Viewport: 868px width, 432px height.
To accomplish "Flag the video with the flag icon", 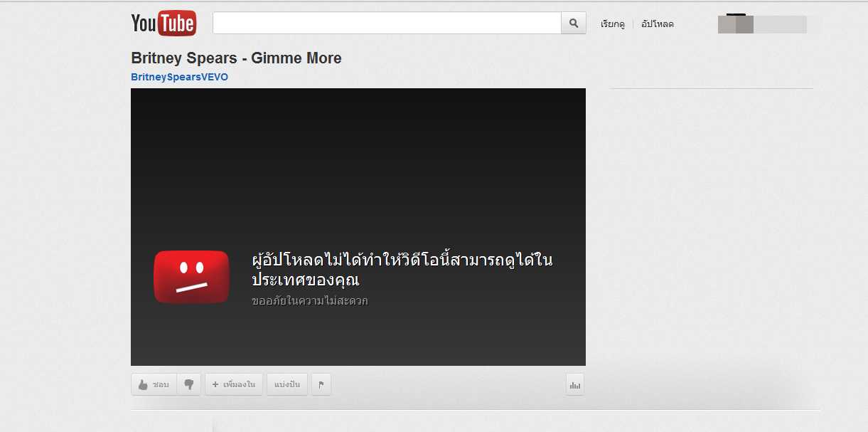I will (x=321, y=384).
